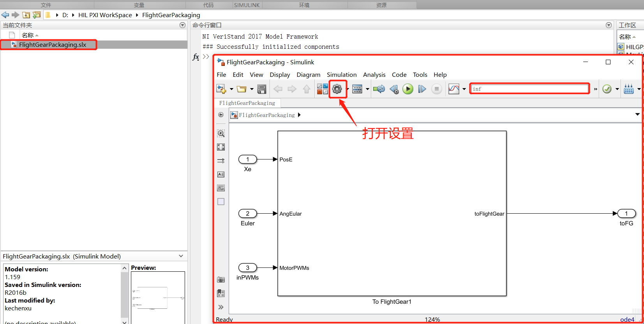This screenshot has height=324, width=644.
Task: Click the Zoom tool in Simulink palette
Action: point(221,133)
